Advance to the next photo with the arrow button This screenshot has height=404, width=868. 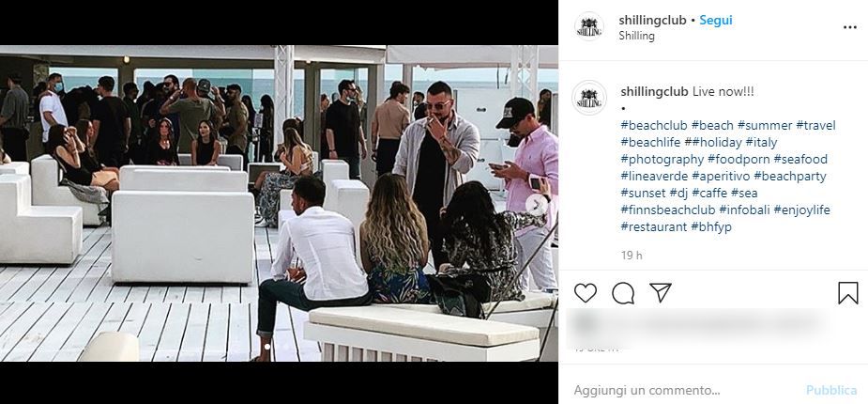tap(537, 205)
